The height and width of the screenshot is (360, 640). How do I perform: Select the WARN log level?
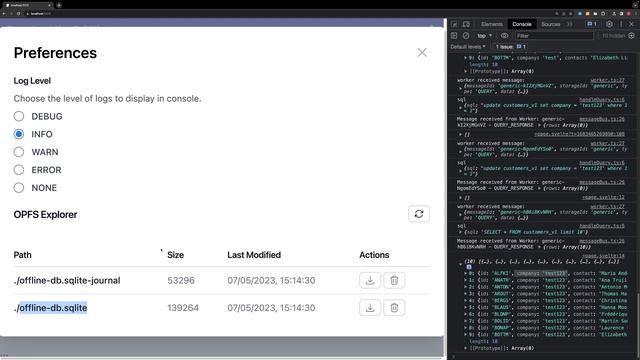[x=19, y=152]
